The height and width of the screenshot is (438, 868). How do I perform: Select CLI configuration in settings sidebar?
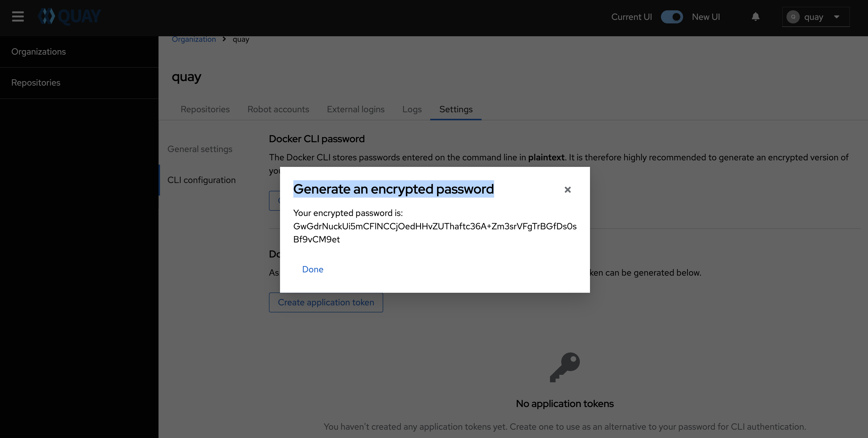click(201, 180)
